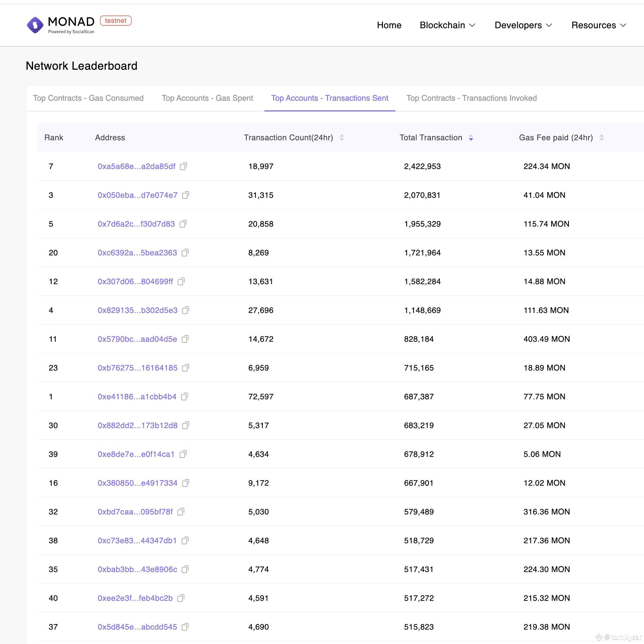Copy address 0x5790bc...aad04d5e
Viewport: 644px width, 644px height.
click(x=185, y=339)
